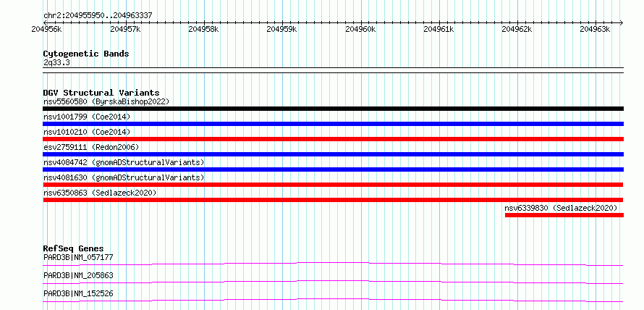
Task: Click the blue nsv1001799 variant bar
Action: 333,124
